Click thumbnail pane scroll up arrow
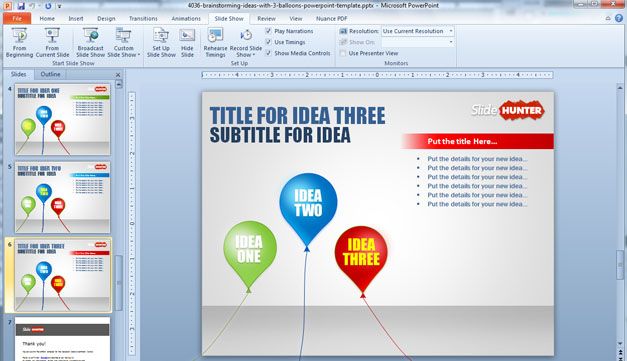The height and width of the screenshot is (361, 627). coord(119,84)
